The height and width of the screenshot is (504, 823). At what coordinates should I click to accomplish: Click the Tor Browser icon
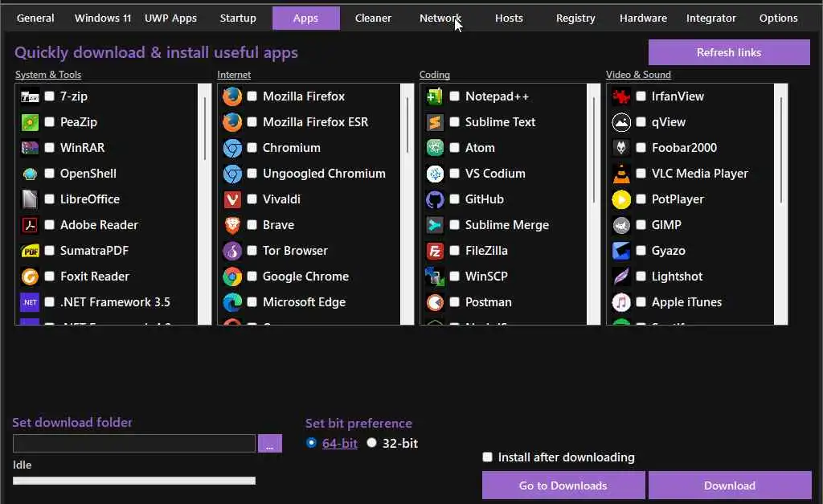click(232, 251)
